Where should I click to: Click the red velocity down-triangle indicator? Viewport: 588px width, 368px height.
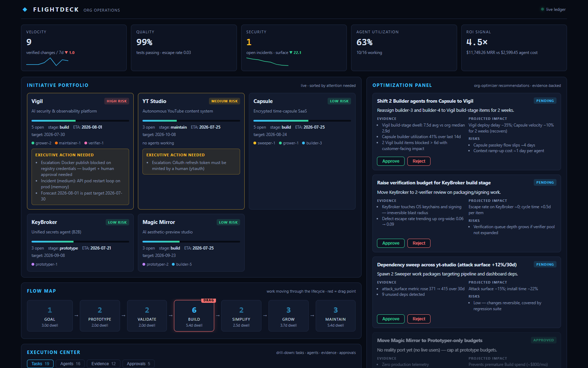pyautogui.click(x=66, y=53)
